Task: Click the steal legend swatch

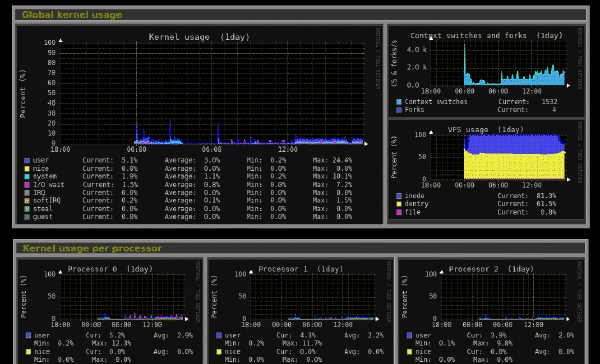Action: click(27, 209)
